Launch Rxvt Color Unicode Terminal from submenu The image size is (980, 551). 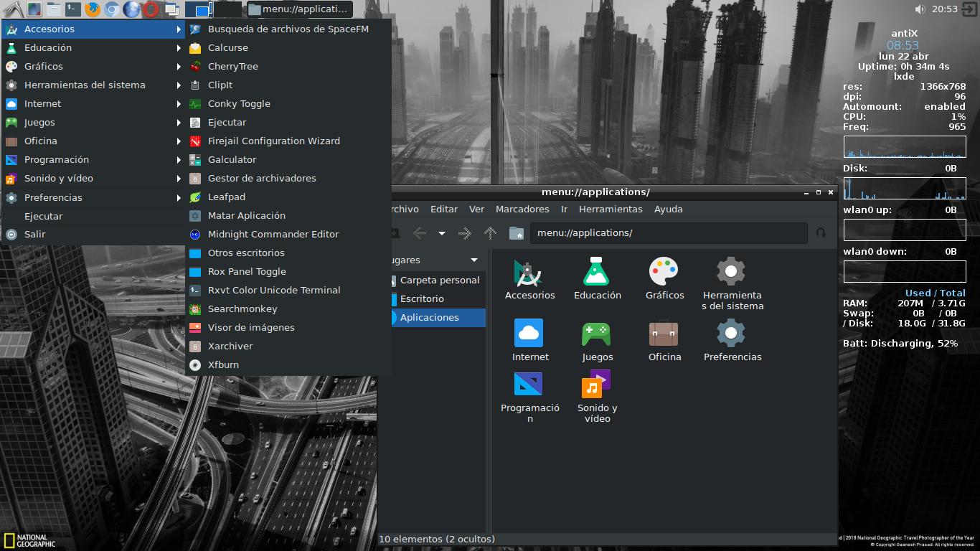pos(288,291)
